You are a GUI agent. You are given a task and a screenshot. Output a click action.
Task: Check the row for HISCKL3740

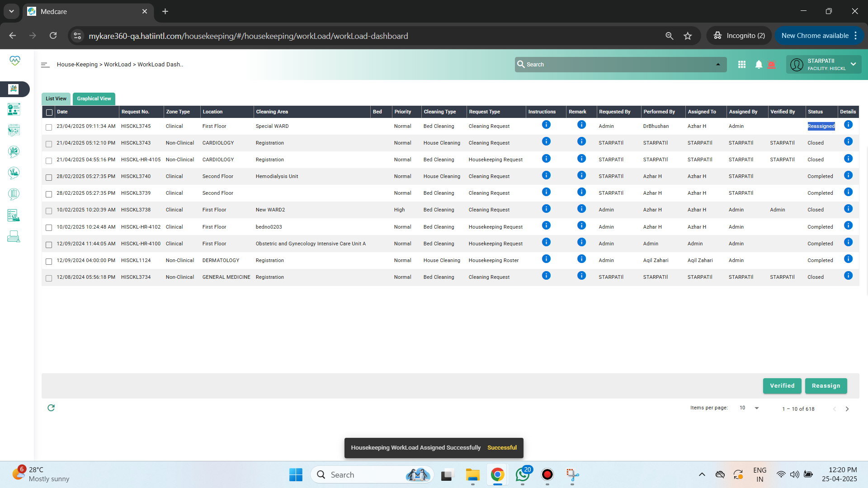49,178
